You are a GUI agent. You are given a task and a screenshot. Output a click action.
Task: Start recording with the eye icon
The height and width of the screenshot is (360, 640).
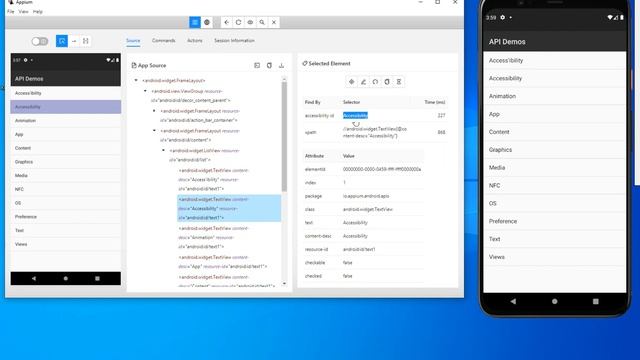pos(250,22)
